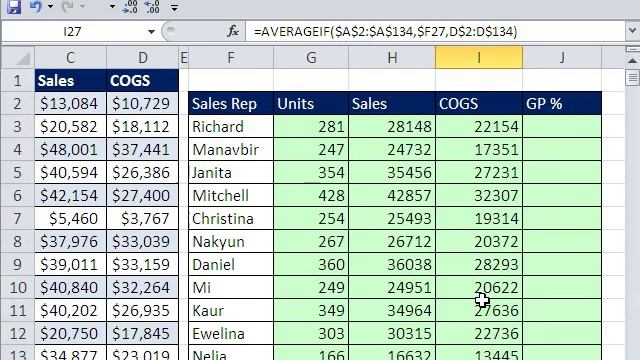Select column C header
This screenshot has width=640, height=360.
pyautogui.click(x=70, y=58)
